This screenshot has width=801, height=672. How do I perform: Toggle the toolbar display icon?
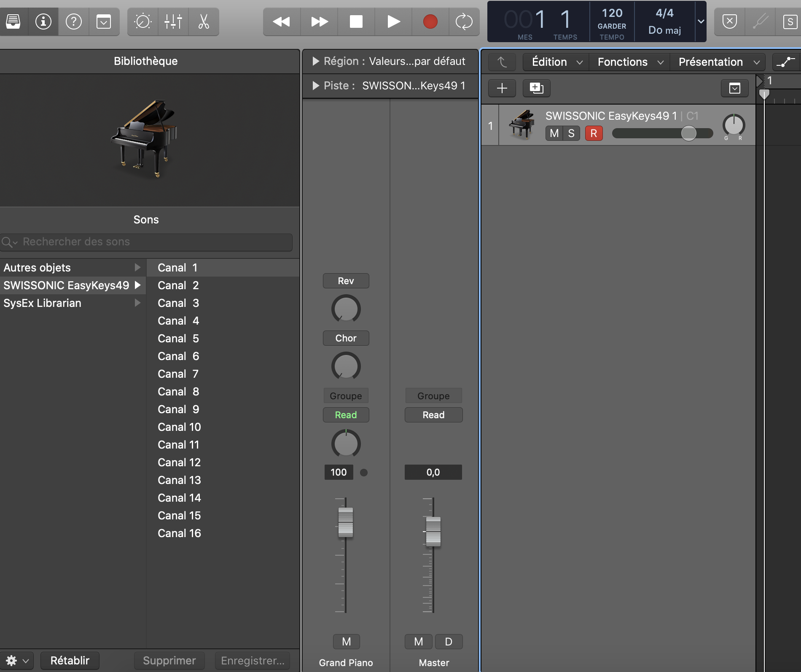pyautogui.click(x=104, y=22)
